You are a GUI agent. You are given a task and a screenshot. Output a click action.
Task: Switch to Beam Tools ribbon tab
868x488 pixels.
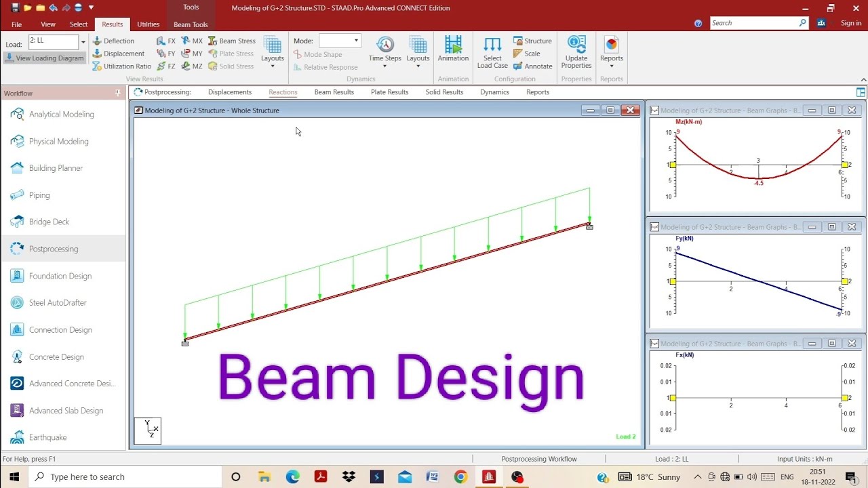[191, 24]
